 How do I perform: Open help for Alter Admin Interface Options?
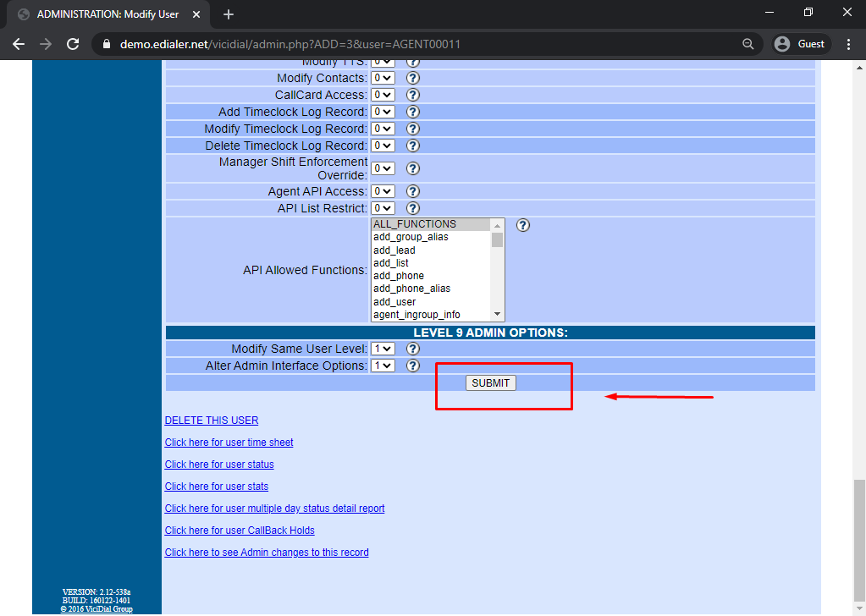(412, 366)
